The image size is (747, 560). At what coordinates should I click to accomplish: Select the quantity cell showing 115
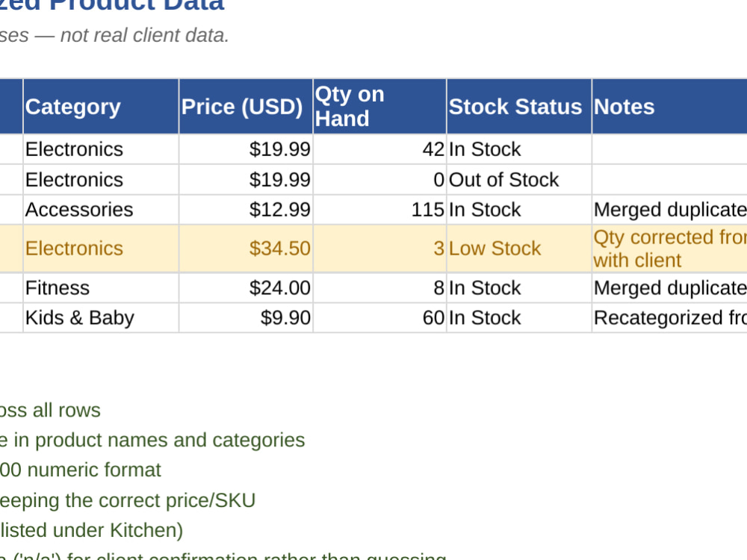[379, 210]
